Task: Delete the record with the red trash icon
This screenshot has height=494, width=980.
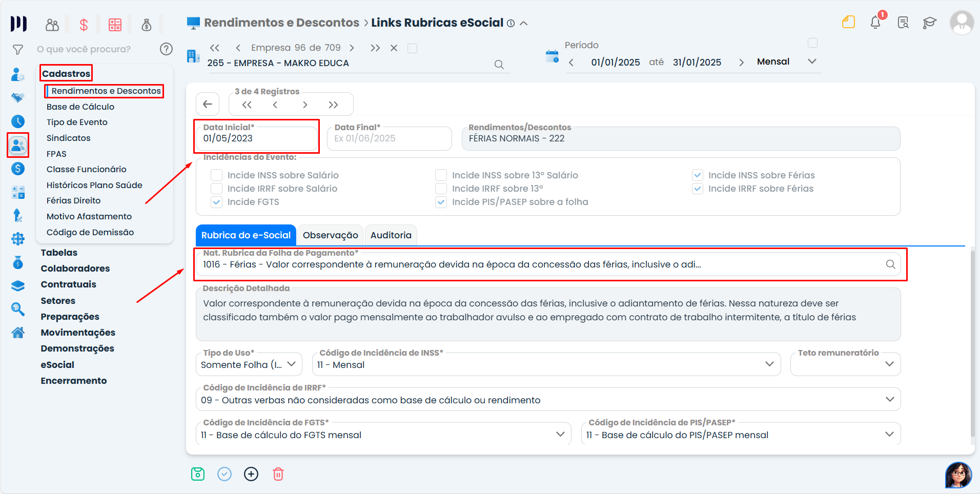Action: coord(278,474)
